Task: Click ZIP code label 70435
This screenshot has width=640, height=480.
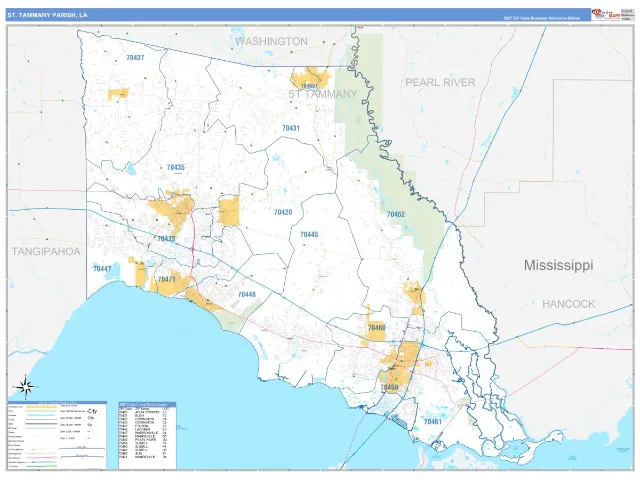Action: [176, 167]
